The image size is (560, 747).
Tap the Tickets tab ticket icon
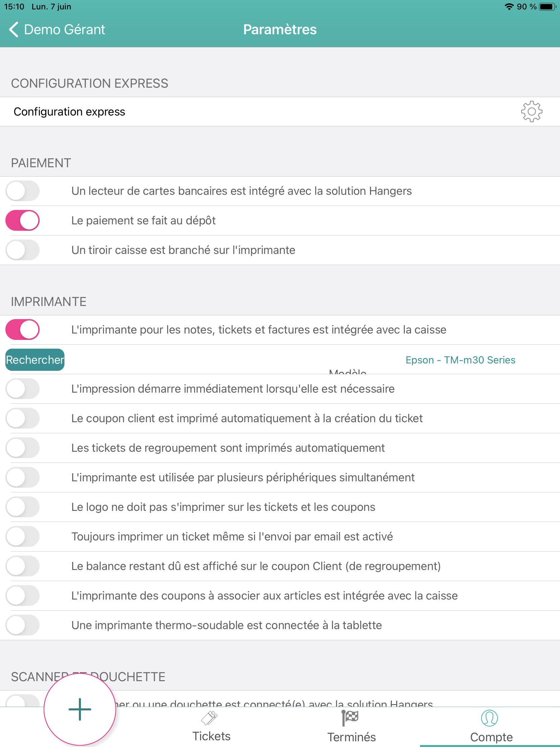(x=209, y=718)
